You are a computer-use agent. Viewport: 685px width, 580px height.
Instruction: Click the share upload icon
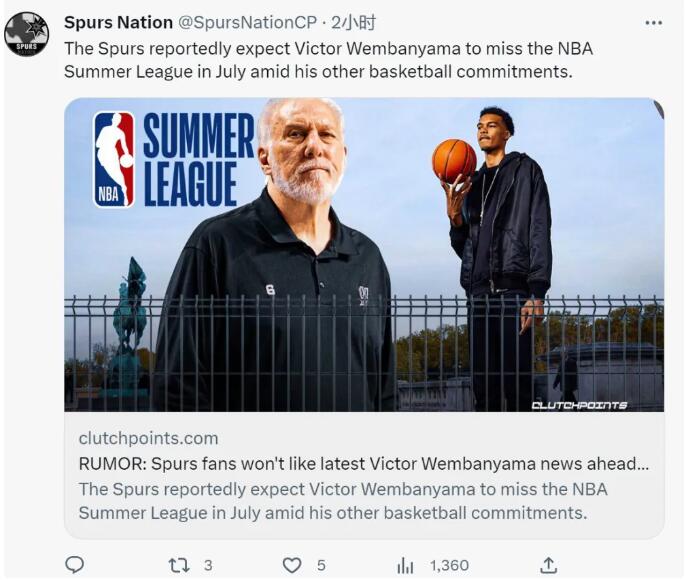click(548, 565)
